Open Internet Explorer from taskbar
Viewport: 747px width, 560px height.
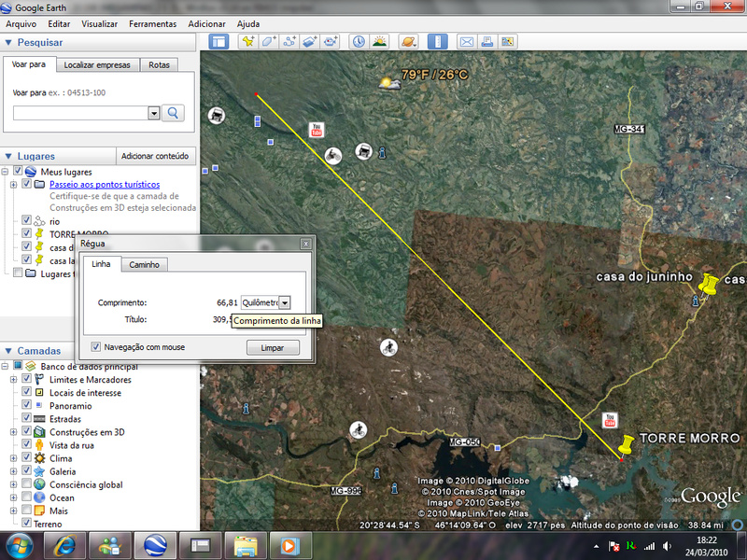[x=64, y=545]
